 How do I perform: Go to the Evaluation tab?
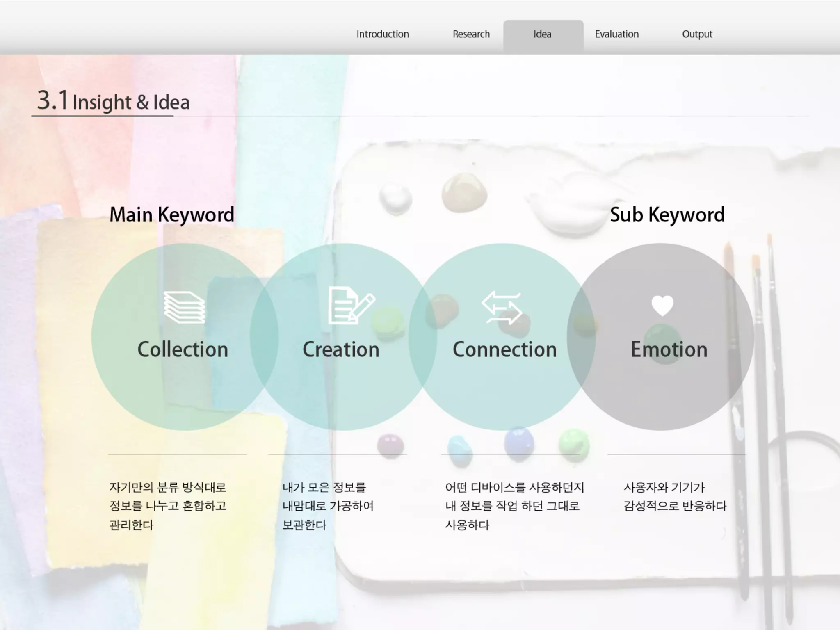pos(616,34)
